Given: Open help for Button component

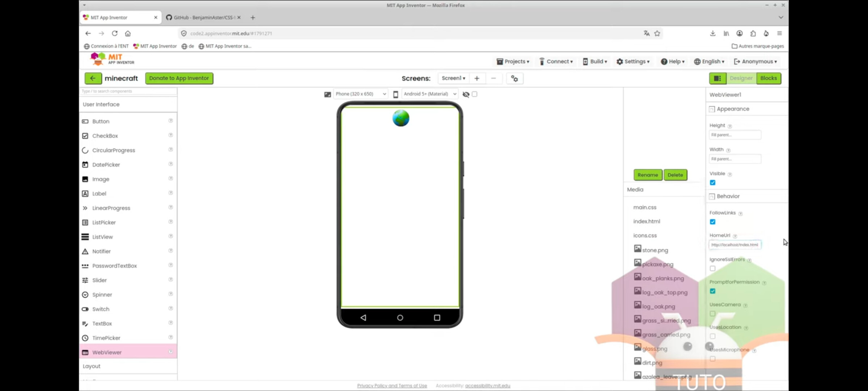Looking at the screenshot, I should (x=170, y=121).
